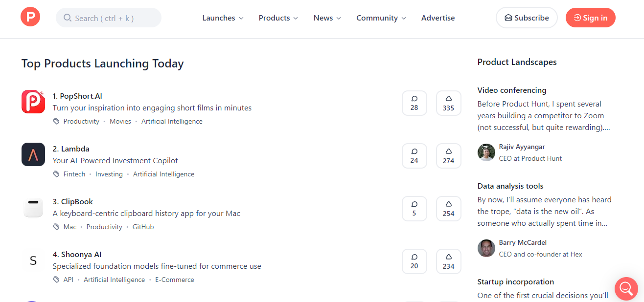Click the Movies tag
The image size is (644, 302).
(120, 121)
